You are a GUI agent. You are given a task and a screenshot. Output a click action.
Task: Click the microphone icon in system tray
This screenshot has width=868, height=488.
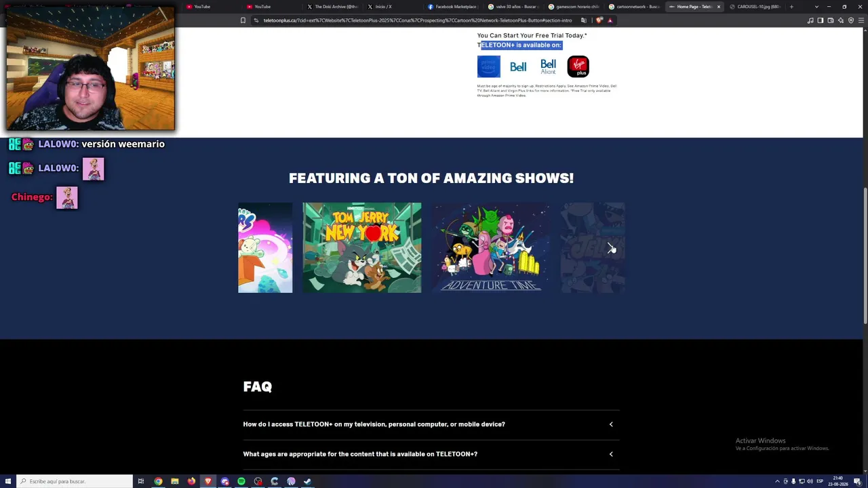point(793,481)
